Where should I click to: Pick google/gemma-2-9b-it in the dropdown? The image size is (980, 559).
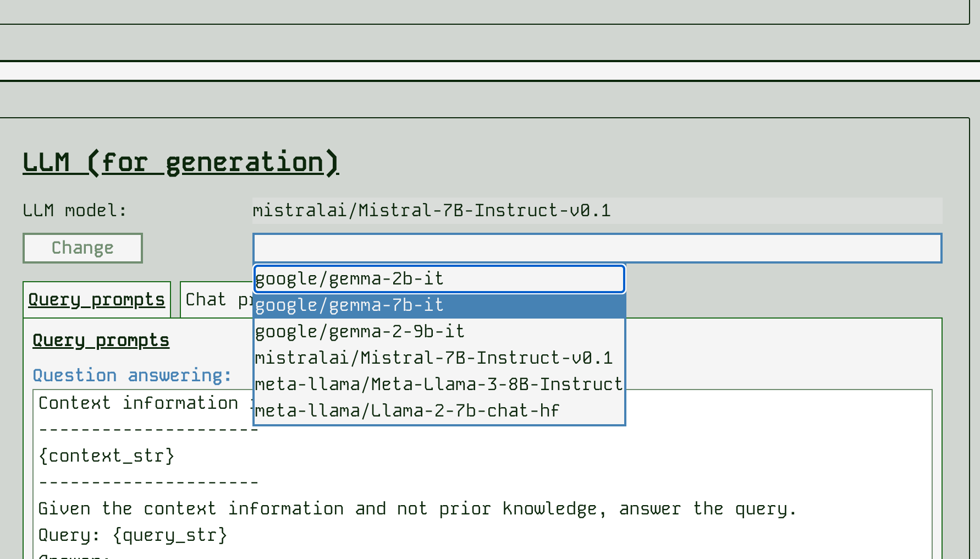[438, 332]
